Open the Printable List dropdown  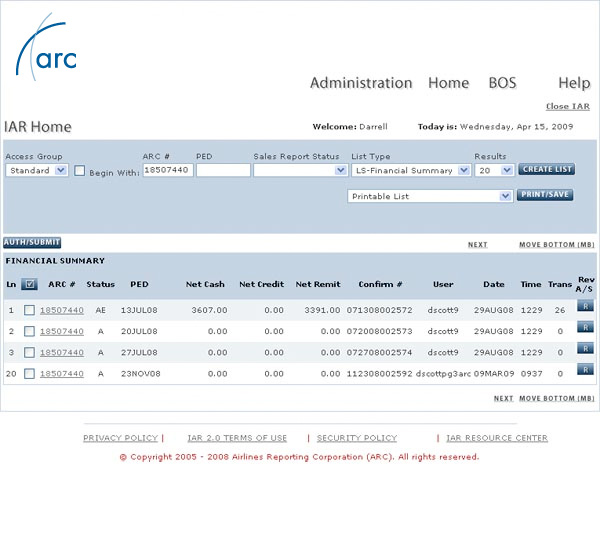click(x=430, y=196)
